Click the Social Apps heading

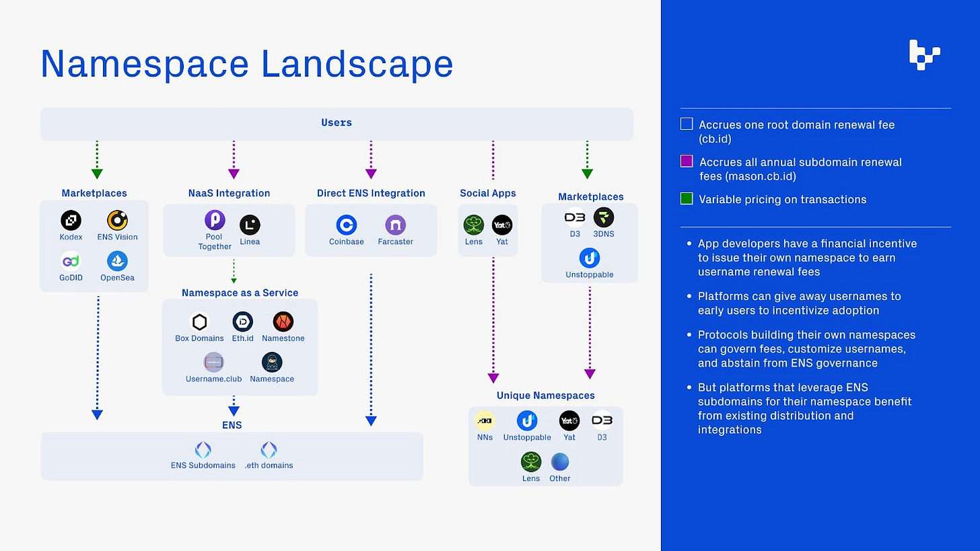tap(488, 193)
